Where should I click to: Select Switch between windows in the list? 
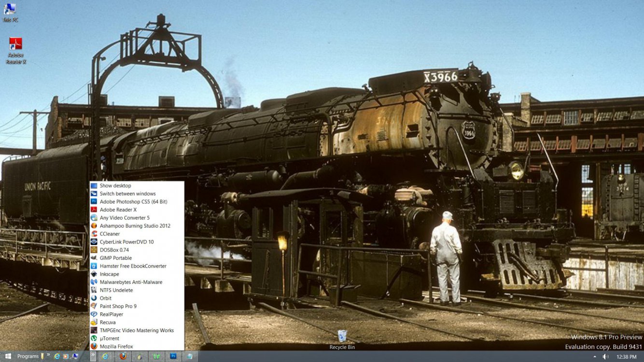point(127,194)
